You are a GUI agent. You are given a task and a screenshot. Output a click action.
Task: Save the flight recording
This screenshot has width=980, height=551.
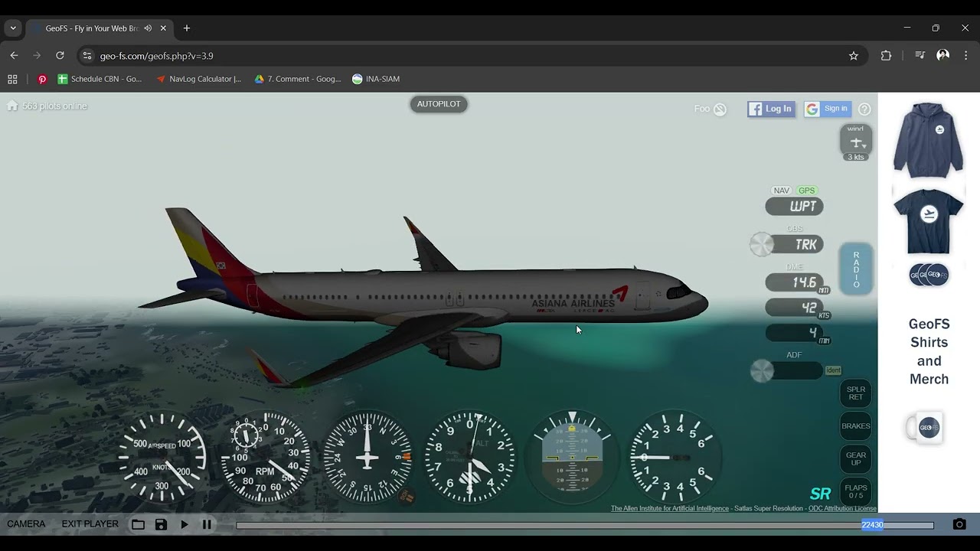pyautogui.click(x=161, y=524)
